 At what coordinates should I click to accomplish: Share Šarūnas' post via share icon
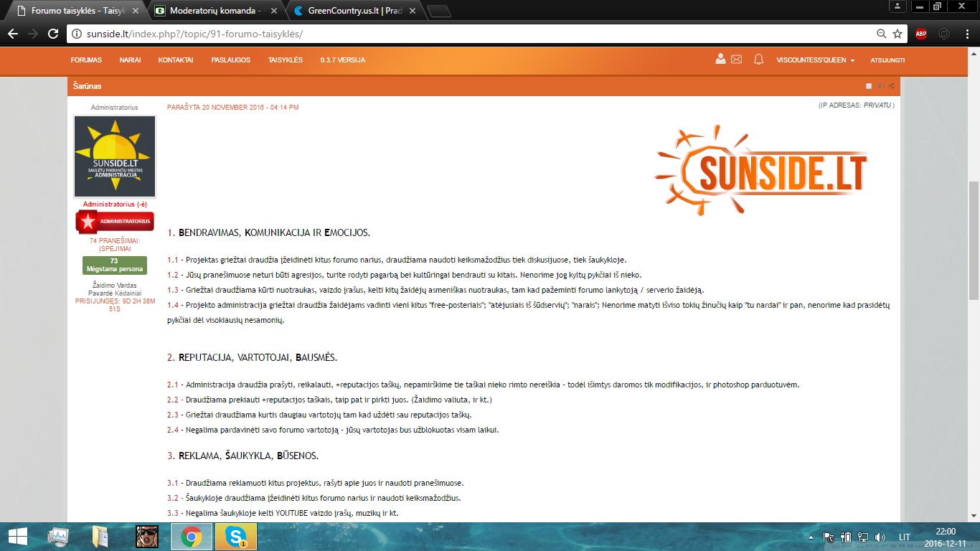click(892, 86)
